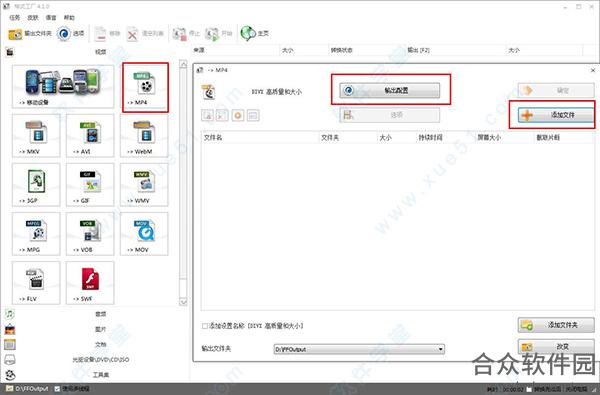Screen dimensions: 600x395
Task: Close the -> MP4 dialog
Action: tap(593, 70)
